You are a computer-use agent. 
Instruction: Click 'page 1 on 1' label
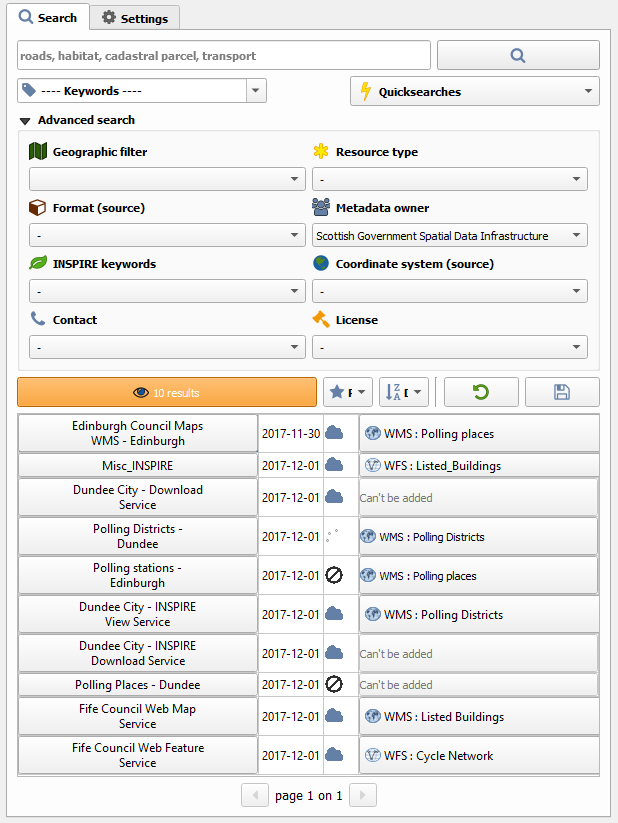309,796
